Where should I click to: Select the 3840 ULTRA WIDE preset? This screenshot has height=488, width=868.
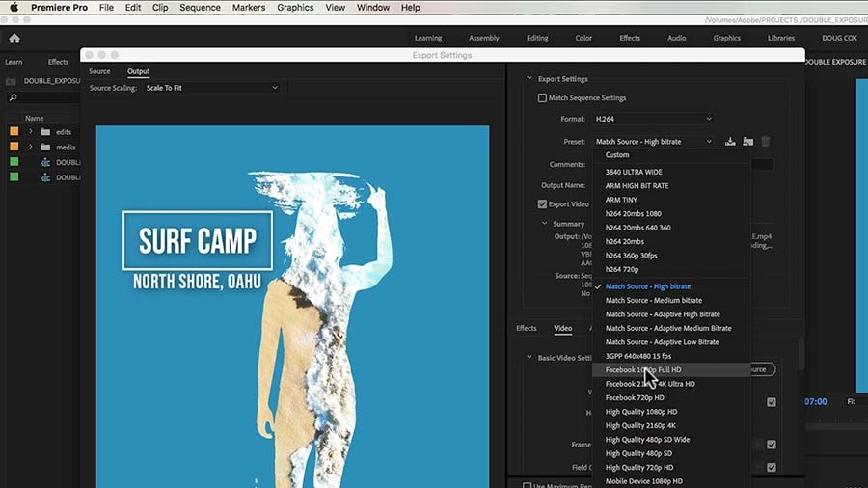(671, 172)
